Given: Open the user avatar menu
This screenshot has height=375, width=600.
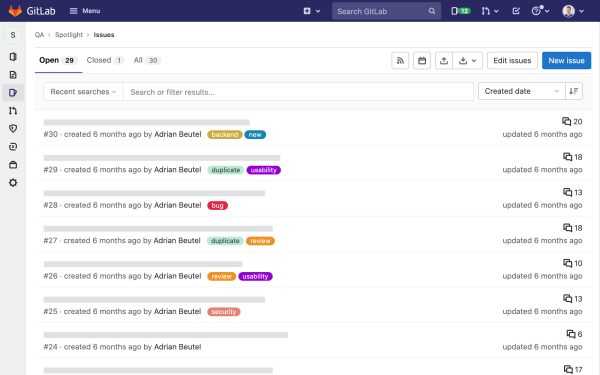Looking at the screenshot, I should coord(573,11).
